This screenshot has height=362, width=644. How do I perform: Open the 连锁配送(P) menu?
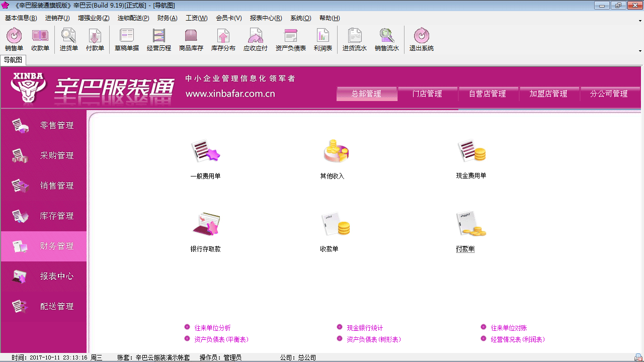[133, 18]
